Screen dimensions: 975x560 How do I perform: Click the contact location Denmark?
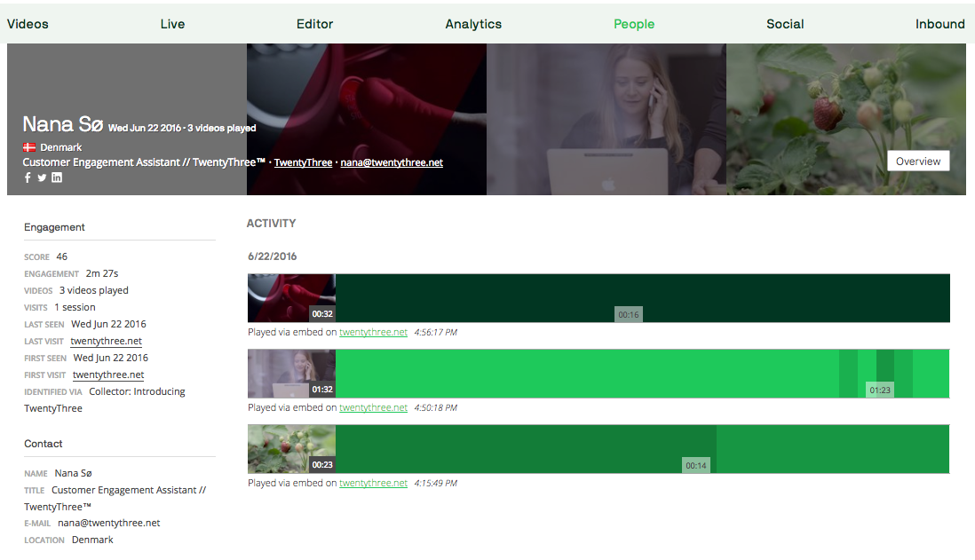(x=92, y=540)
